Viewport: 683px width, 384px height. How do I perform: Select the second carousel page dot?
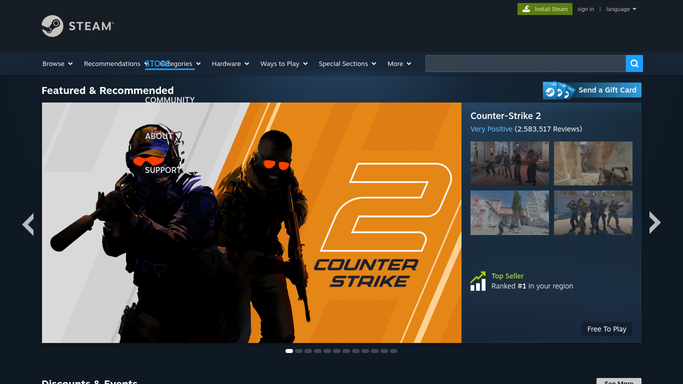tap(298, 351)
